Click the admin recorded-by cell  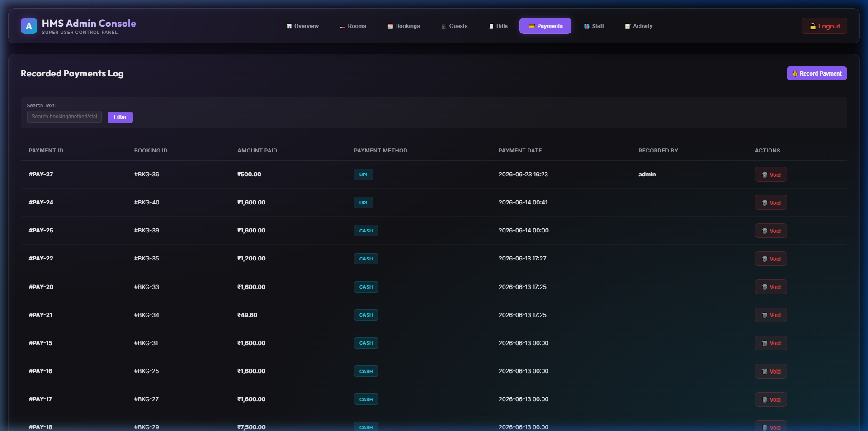pyautogui.click(x=647, y=174)
